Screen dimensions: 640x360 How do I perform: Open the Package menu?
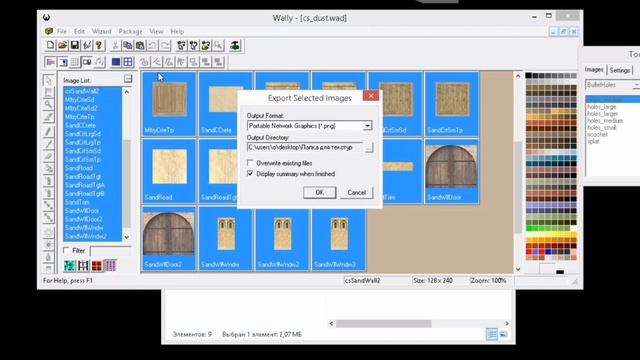click(x=131, y=31)
